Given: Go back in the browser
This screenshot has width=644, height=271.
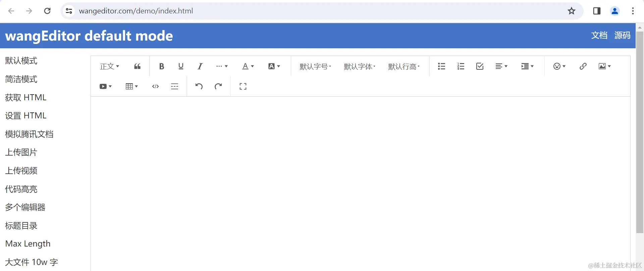Looking at the screenshot, I should point(11,11).
